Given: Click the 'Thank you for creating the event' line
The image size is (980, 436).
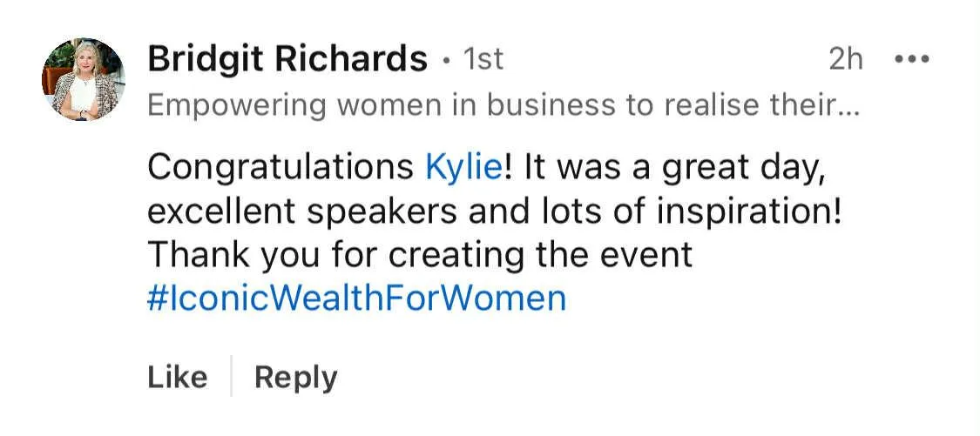Looking at the screenshot, I should point(420,255).
